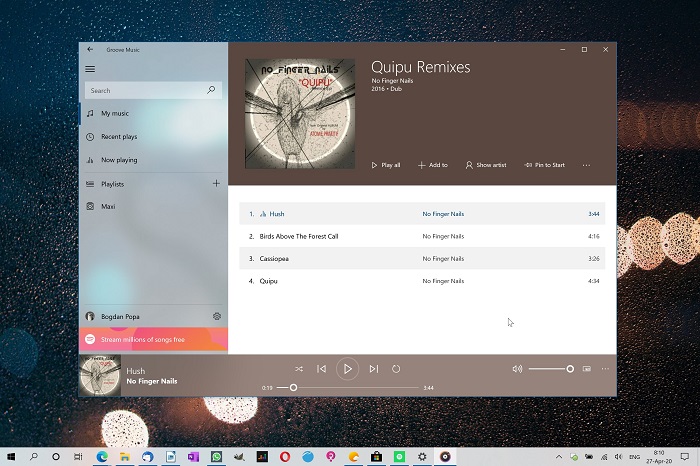Viewport: 700px width, 466px height.
Task: Click Play all button
Action: (x=386, y=165)
